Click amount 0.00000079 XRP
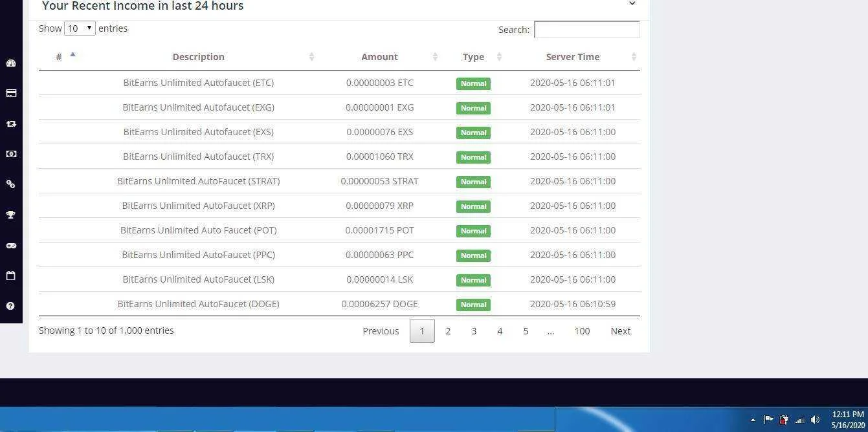This screenshot has height=432, width=868. (x=379, y=206)
